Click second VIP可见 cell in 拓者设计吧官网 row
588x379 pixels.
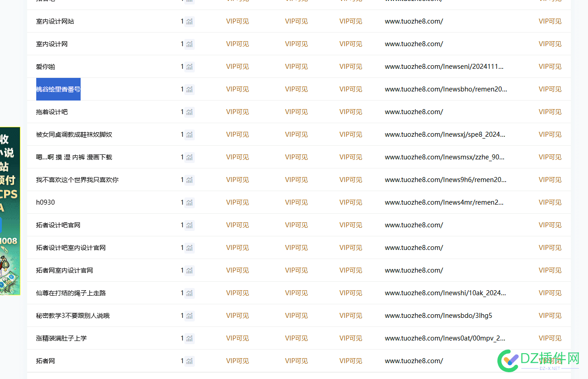coord(296,225)
